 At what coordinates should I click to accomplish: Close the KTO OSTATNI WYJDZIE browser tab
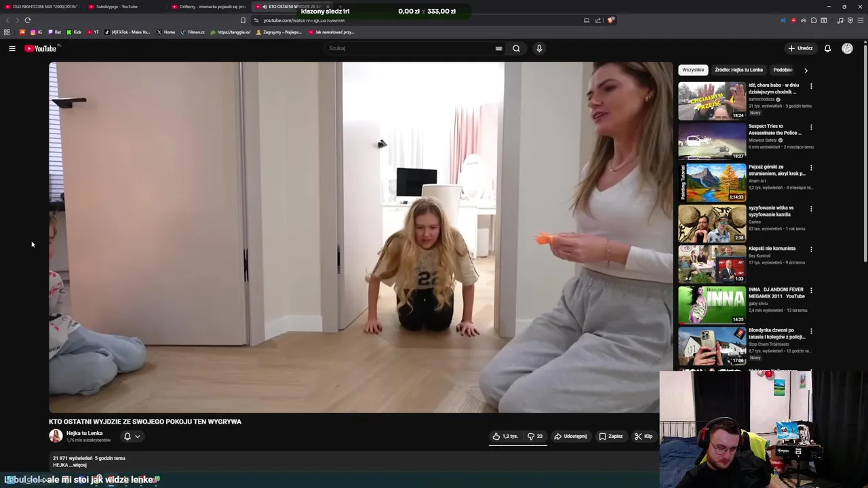(328, 6)
